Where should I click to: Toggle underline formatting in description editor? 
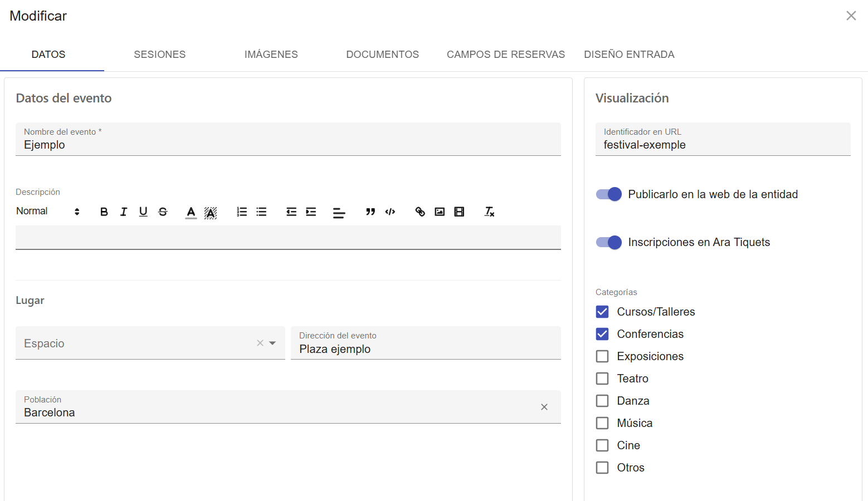pos(143,212)
